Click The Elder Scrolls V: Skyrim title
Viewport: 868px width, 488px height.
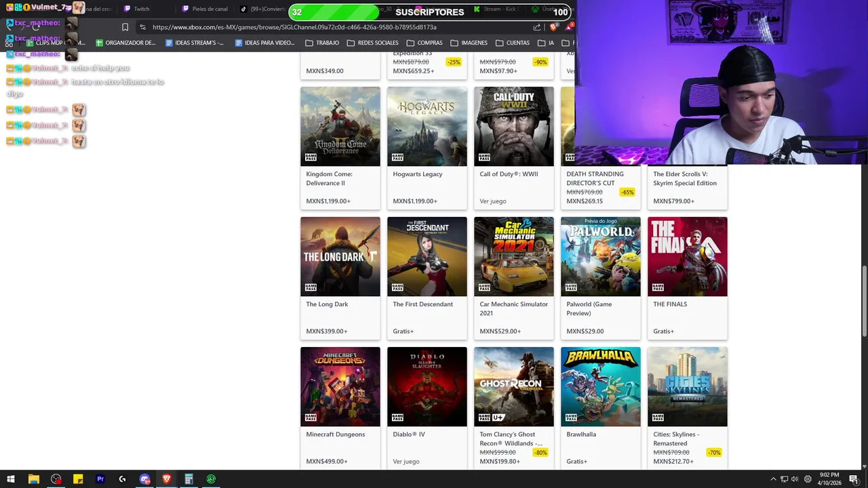pyautogui.click(x=685, y=178)
